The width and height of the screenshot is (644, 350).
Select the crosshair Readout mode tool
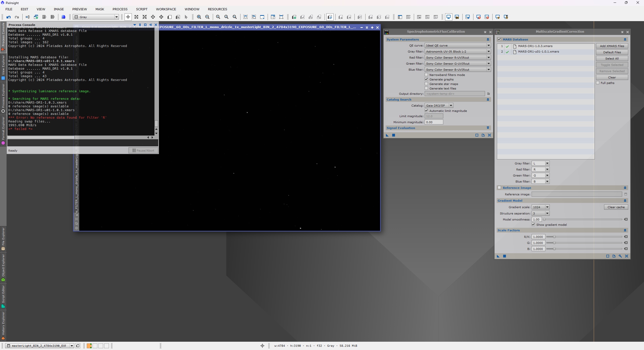point(128,17)
